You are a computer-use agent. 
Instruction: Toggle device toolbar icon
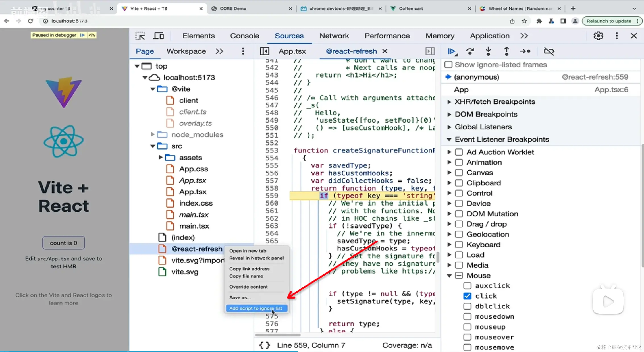pyautogui.click(x=159, y=36)
